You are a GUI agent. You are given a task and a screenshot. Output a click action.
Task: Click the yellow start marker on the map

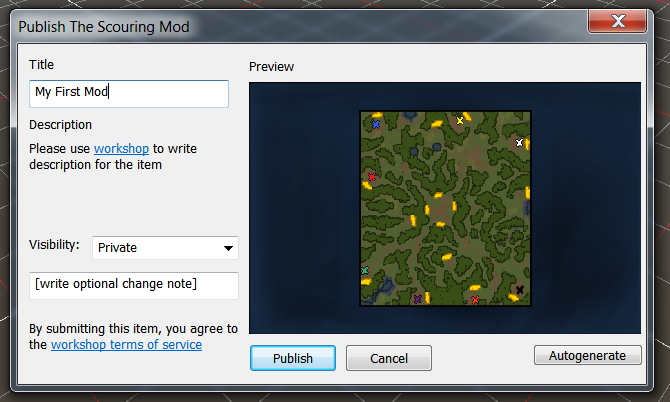(460, 120)
